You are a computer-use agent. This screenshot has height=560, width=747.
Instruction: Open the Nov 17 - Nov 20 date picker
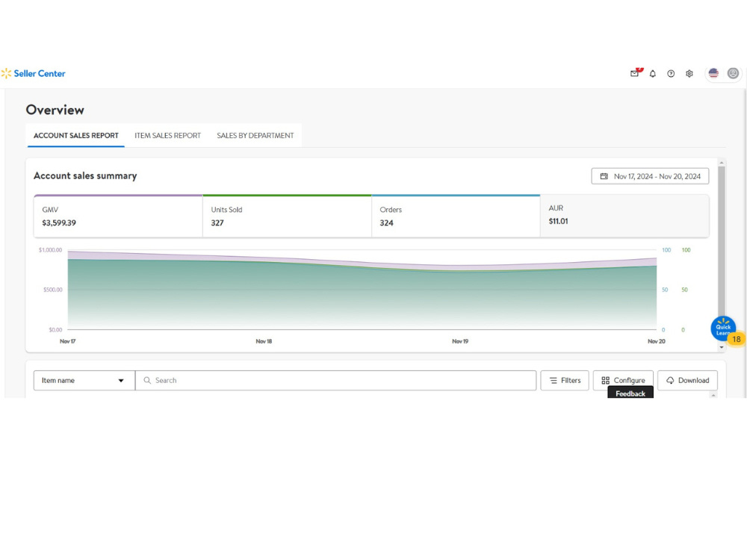(x=650, y=176)
